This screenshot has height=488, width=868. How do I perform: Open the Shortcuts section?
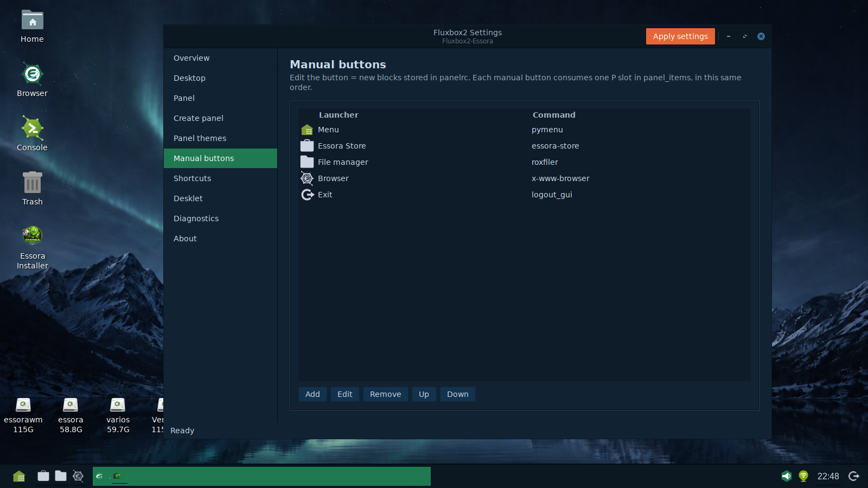pos(220,178)
